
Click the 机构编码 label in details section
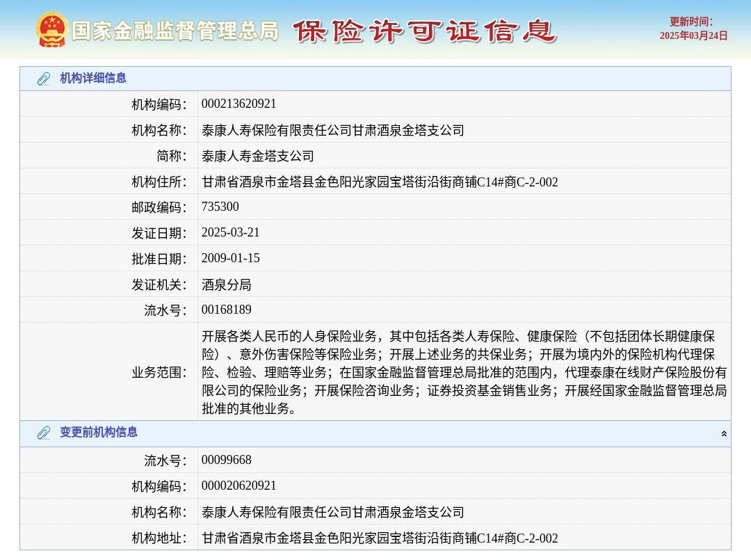(x=159, y=104)
